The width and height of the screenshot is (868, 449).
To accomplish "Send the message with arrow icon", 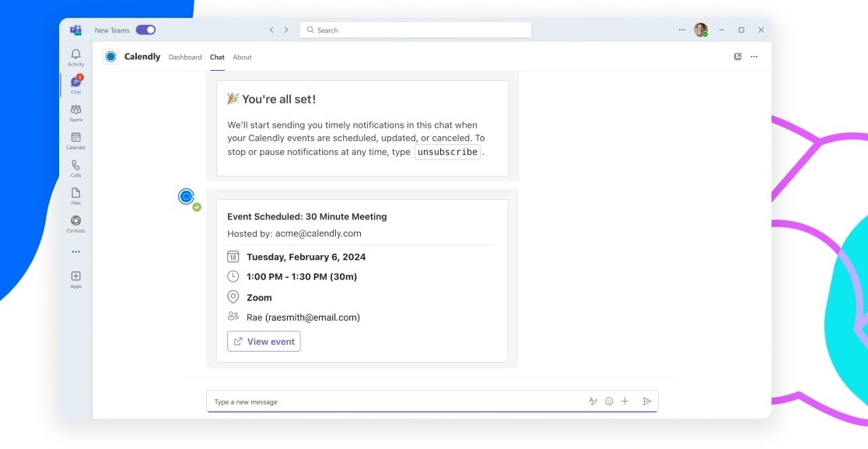I will coord(646,402).
